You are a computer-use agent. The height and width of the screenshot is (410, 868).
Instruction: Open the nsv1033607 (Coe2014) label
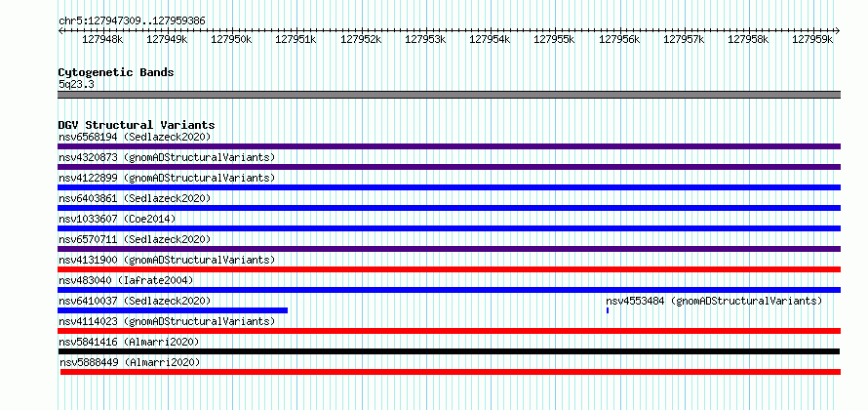coord(117,219)
